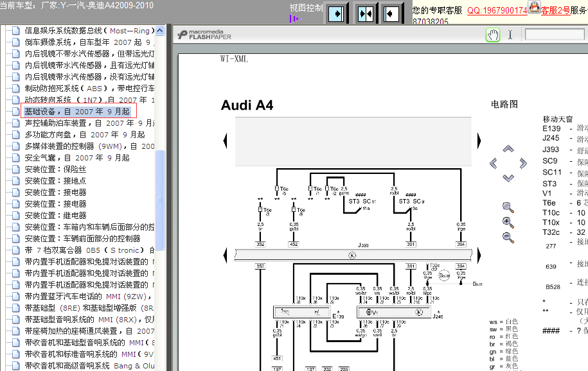Select 多功能方向盘，自 2007 年 9 月起 entry
The height and width of the screenshot is (371, 588).
(84, 135)
